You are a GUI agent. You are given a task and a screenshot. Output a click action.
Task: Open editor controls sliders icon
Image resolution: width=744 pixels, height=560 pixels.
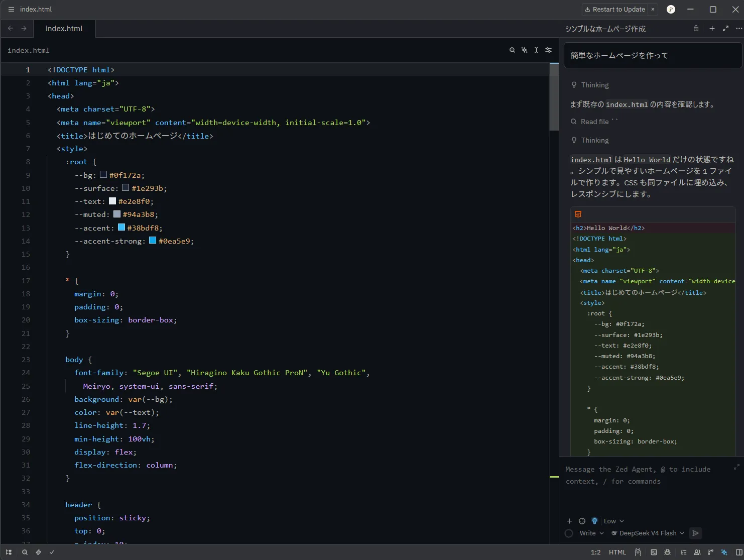coord(548,50)
